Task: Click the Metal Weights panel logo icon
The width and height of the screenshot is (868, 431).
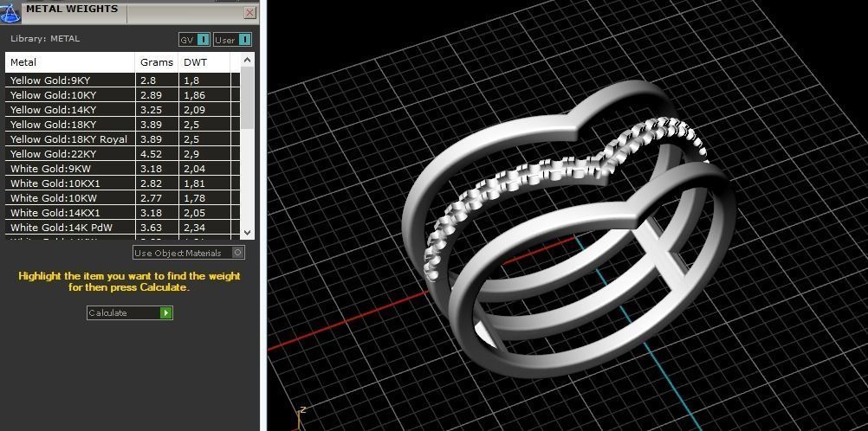Action: tap(10, 11)
